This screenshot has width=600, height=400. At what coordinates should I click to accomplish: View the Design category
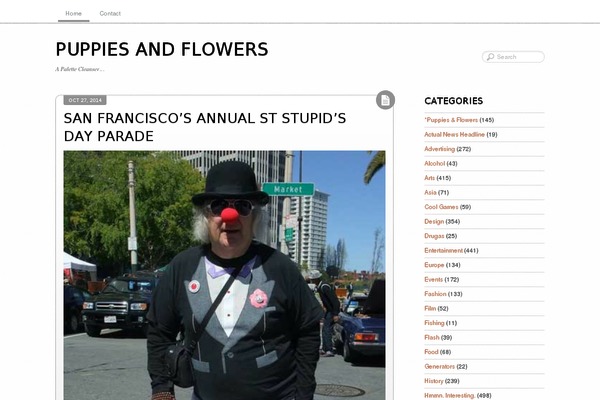pos(434,222)
